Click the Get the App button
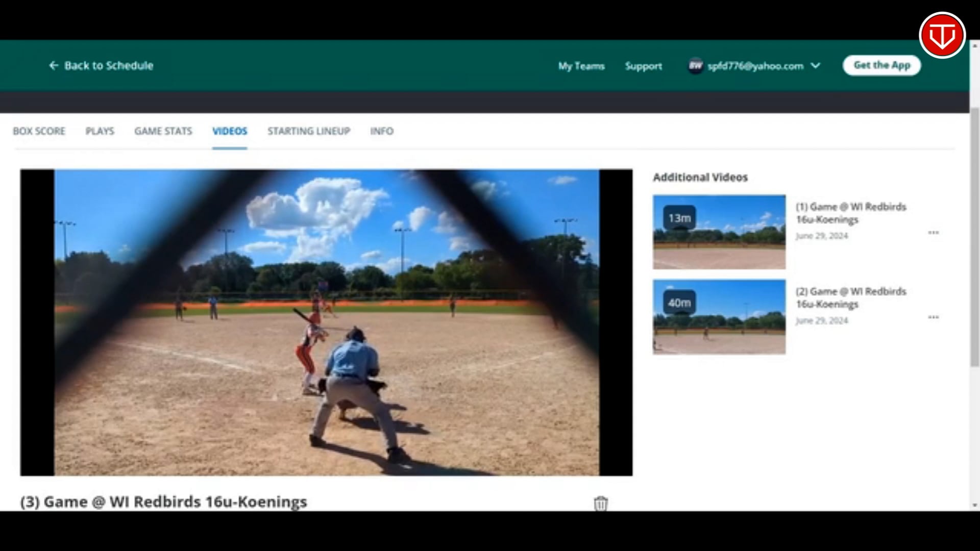This screenshot has height=551, width=980. (881, 65)
